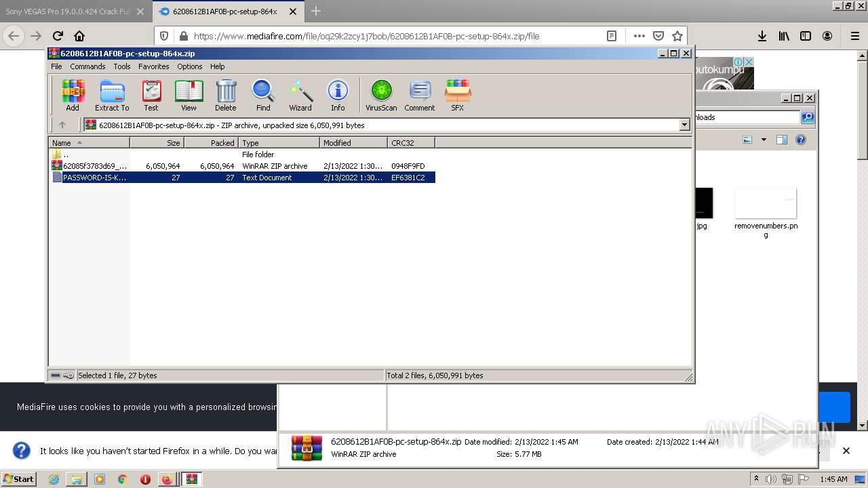Sort by CRC32 column header
Image resolution: width=868 pixels, height=488 pixels.
tap(411, 142)
